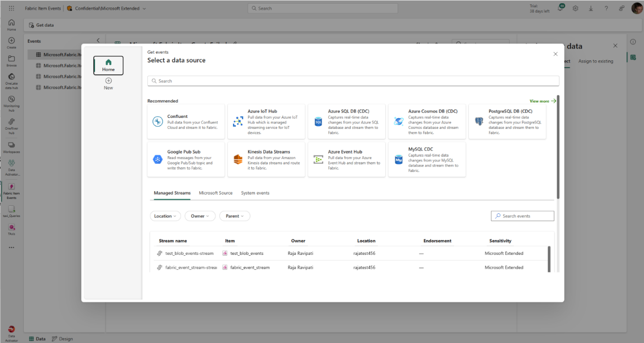Open Monitoring hub
644x343 pixels.
point(11,104)
